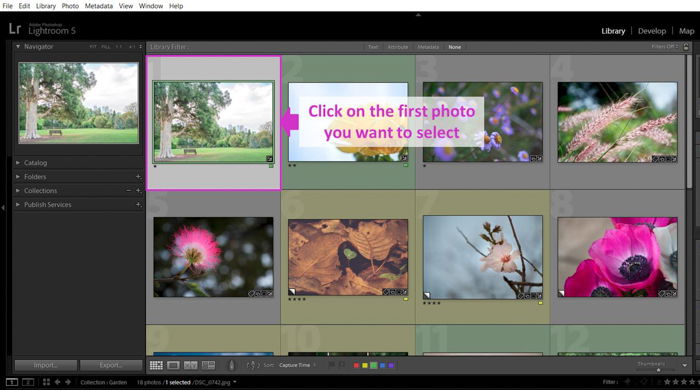Enable the Metadata library filter
This screenshot has width=700, height=390.
pos(428,47)
